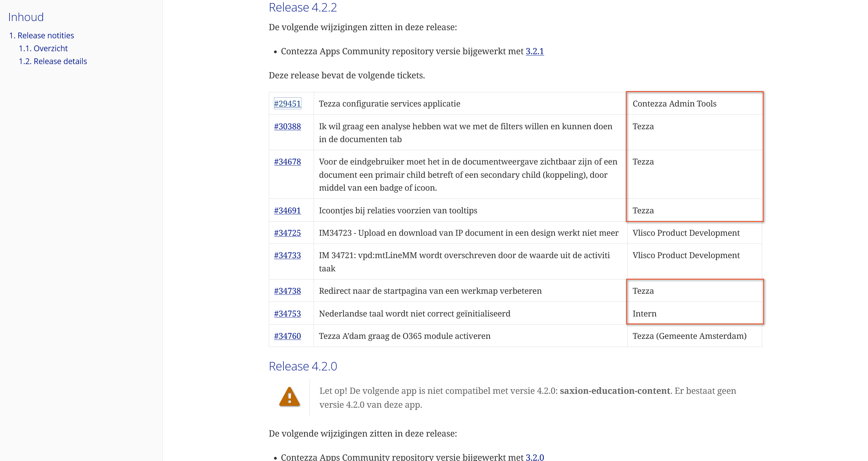Viewport: 868px width, 461px height.
Task: Select 'Tezza (Gemeente Amsterdam)' table cell
Action: pos(689,336)
